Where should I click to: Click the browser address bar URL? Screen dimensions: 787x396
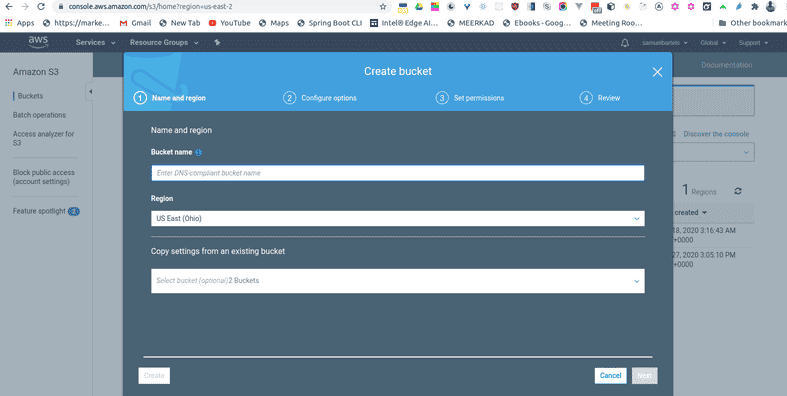(150, 7)
